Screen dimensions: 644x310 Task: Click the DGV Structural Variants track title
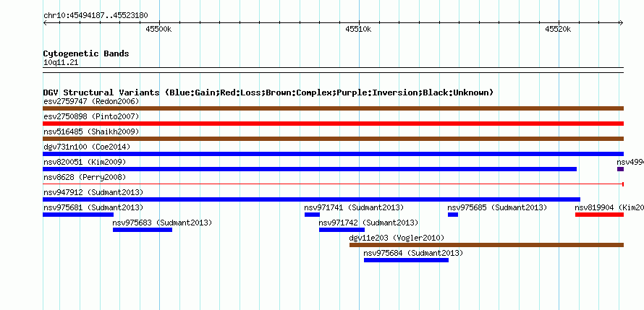pos(268,92)
